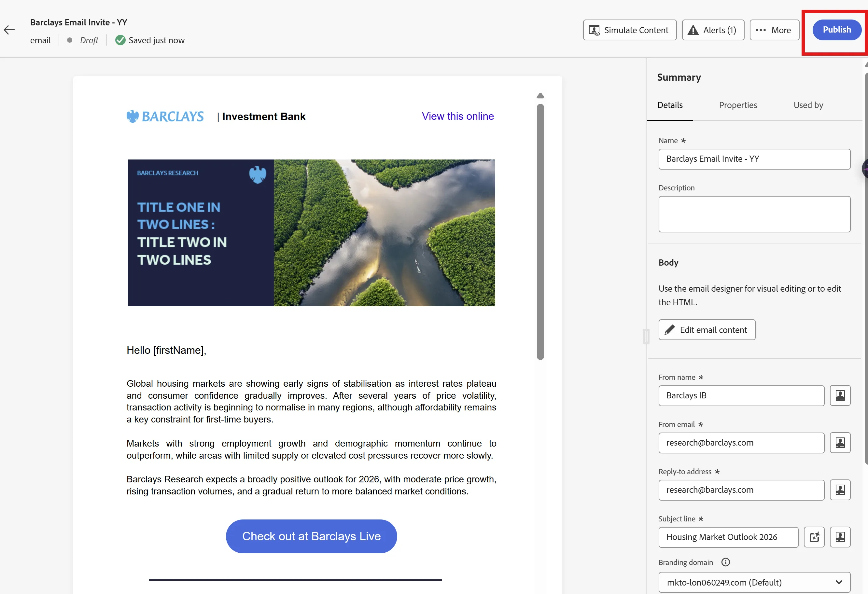Go back using the left arrow icon
Image resolution: width=868 pixels, height=594 pixels.
point(9,30)
